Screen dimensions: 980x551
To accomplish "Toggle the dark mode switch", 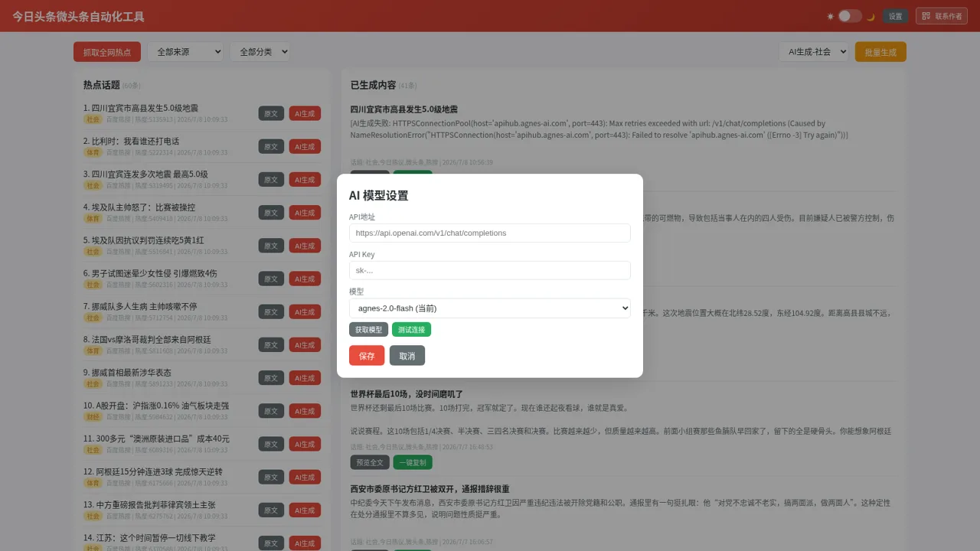I will 850,16.
